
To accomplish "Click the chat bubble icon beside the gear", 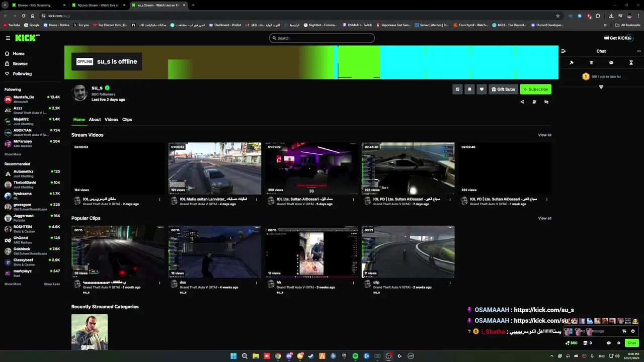I will tap(609, 343).
